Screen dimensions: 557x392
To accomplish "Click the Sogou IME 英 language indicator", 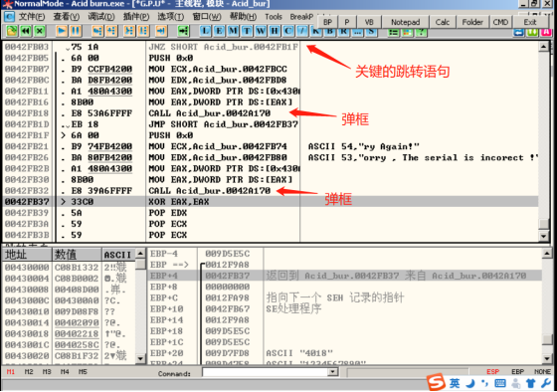I will pyautogui.click(x=455, y=383).
